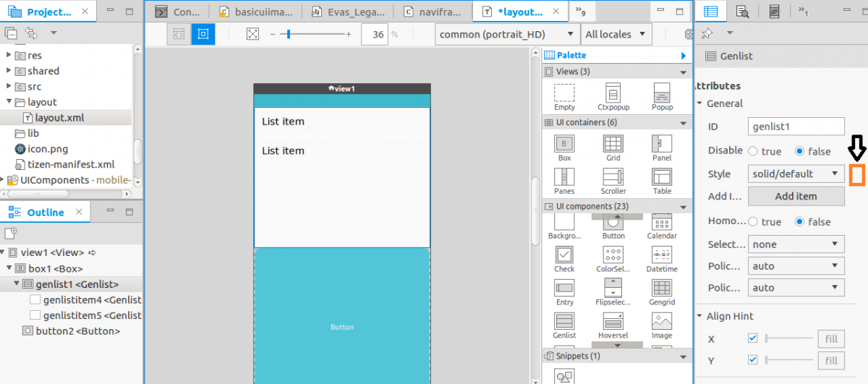Pick the Calendar component icon
868x384 pixels.
pos(662,223)
